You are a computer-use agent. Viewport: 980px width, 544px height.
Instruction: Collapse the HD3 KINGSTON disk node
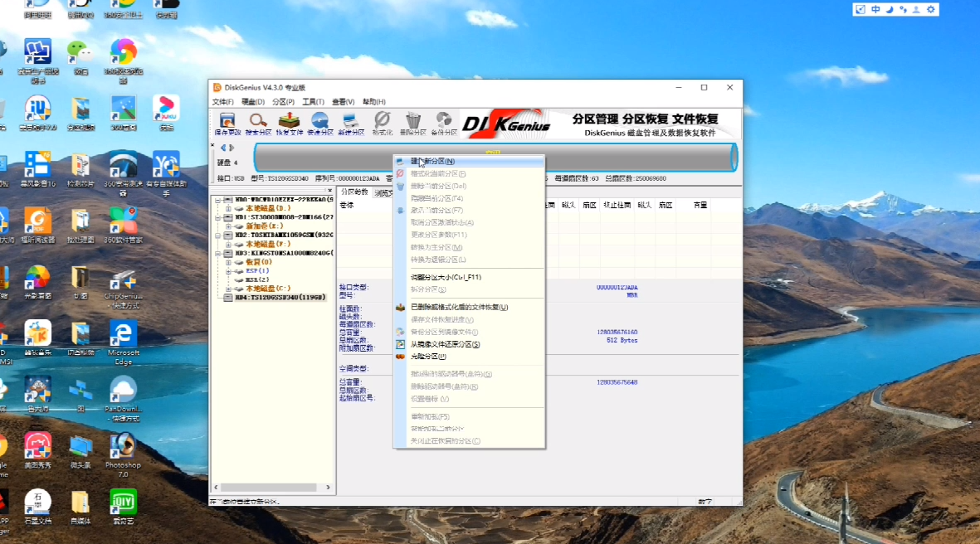coord(218,253)
